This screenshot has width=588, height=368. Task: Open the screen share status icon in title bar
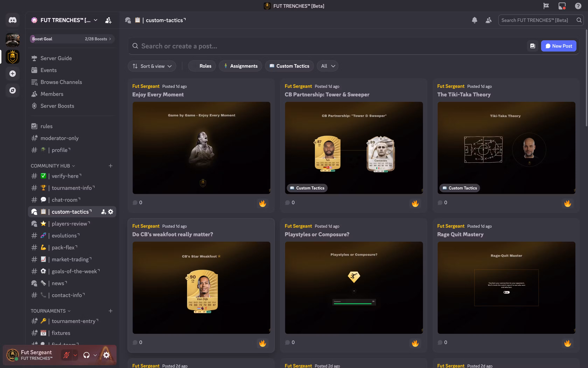coord(562,6)
